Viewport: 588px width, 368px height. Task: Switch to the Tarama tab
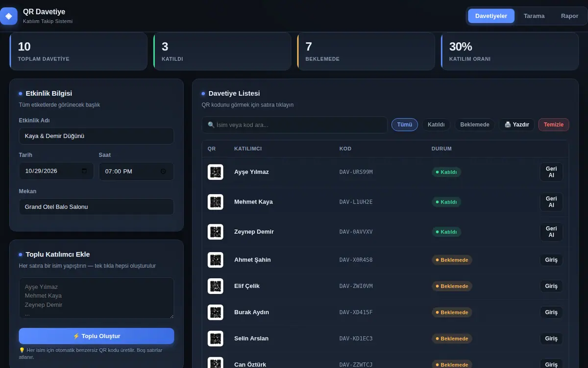534,16
